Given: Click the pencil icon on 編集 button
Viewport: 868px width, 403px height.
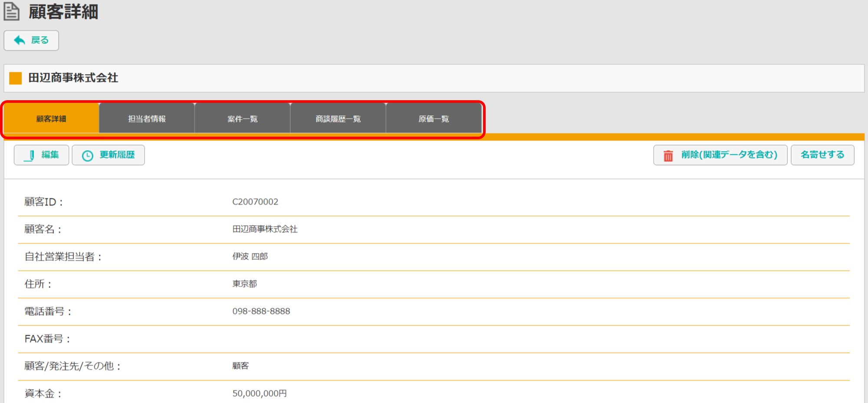Looking at the screenshot, I should (30, 155).
